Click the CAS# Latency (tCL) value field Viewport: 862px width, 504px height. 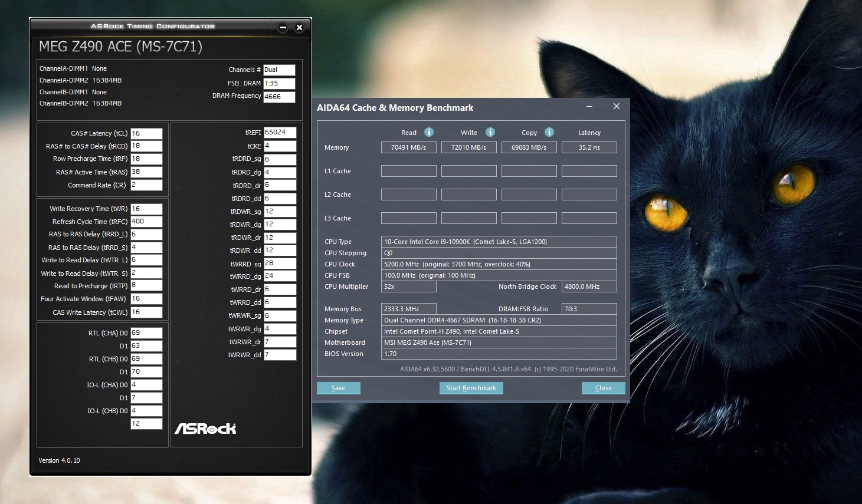[146, 134]
